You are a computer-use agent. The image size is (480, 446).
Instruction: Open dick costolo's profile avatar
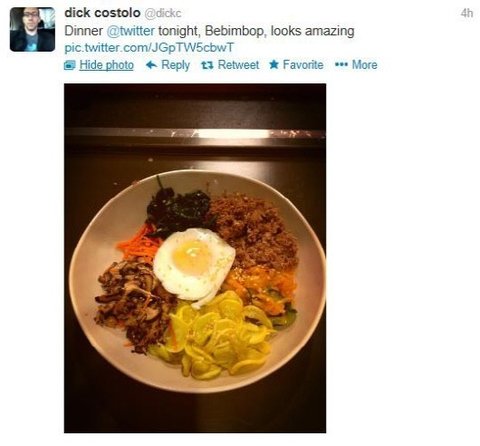[x=32, y=29]
